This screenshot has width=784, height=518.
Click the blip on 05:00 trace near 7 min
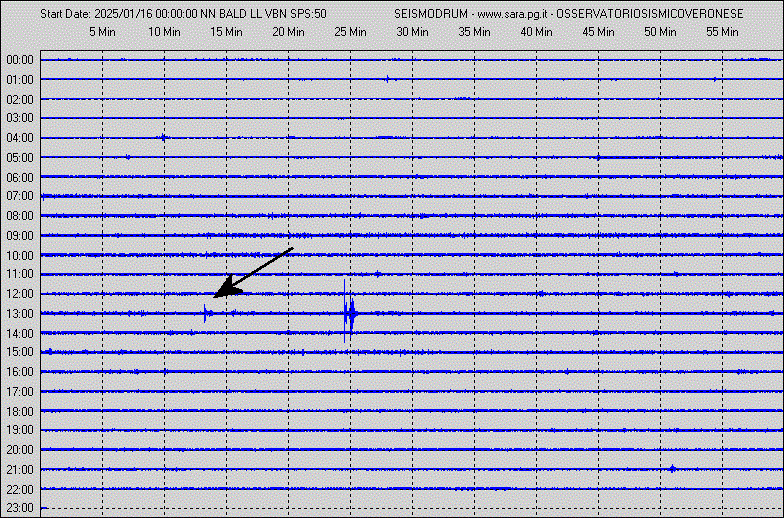[128, 158]
